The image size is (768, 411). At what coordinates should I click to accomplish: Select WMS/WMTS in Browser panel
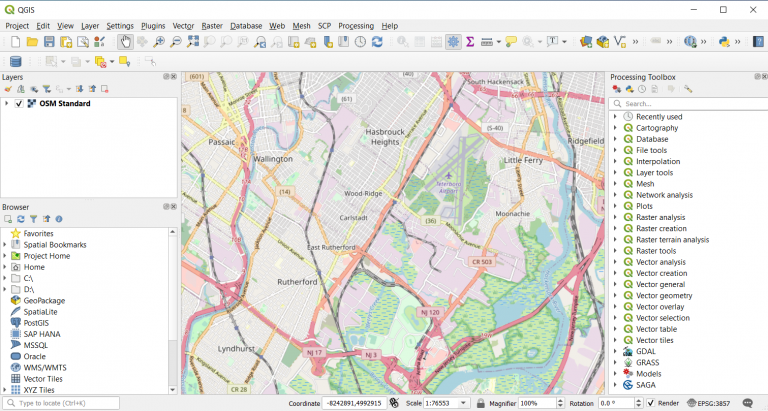(45, 367)
